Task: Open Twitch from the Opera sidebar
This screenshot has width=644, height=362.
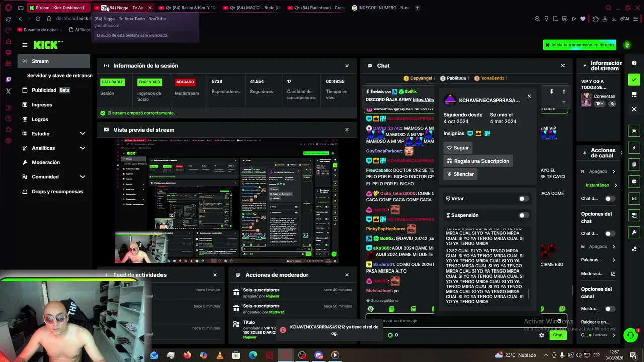Action: [x=8, y=80]
